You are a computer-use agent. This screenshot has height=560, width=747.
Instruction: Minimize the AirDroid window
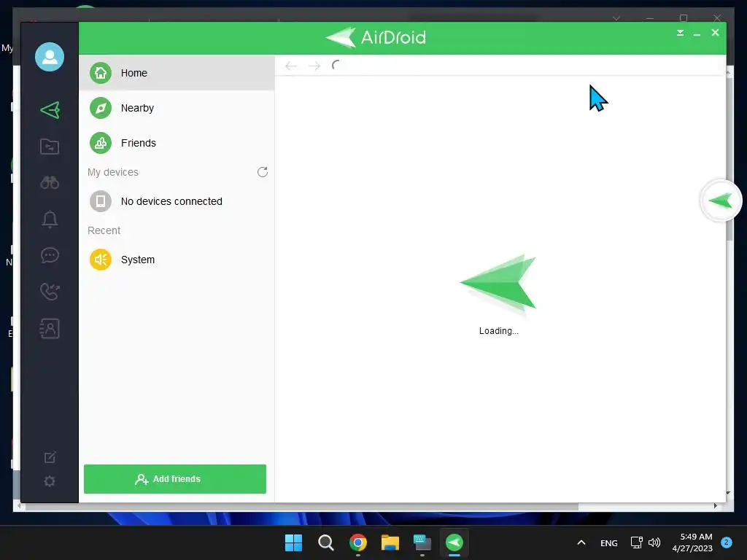pyautogui.click(x=697, y=34)
